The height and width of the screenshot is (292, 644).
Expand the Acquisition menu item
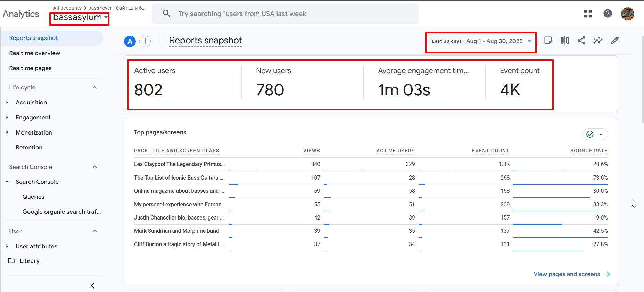coord(31,102)
